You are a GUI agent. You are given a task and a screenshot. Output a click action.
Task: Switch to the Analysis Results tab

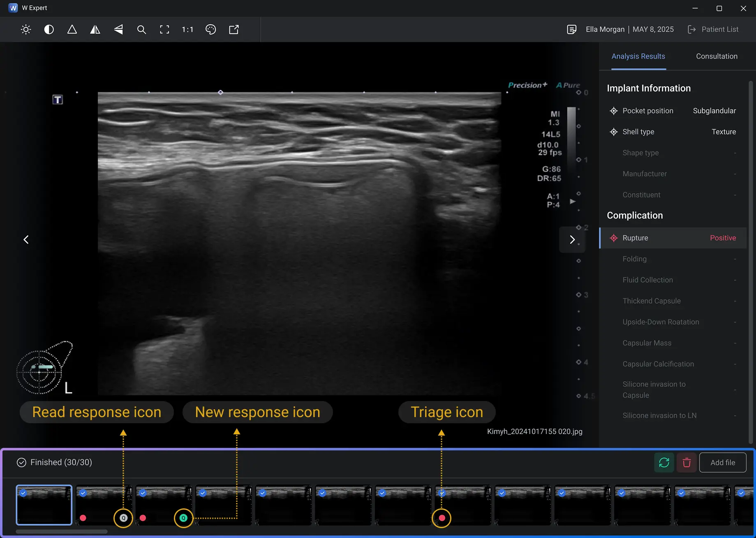pyautogui.click(x=638, y=56)
